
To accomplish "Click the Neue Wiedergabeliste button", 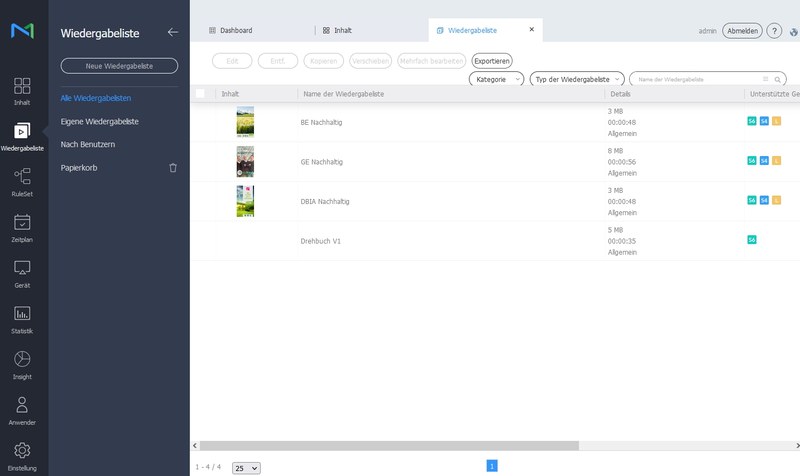I will coord(119,66).
